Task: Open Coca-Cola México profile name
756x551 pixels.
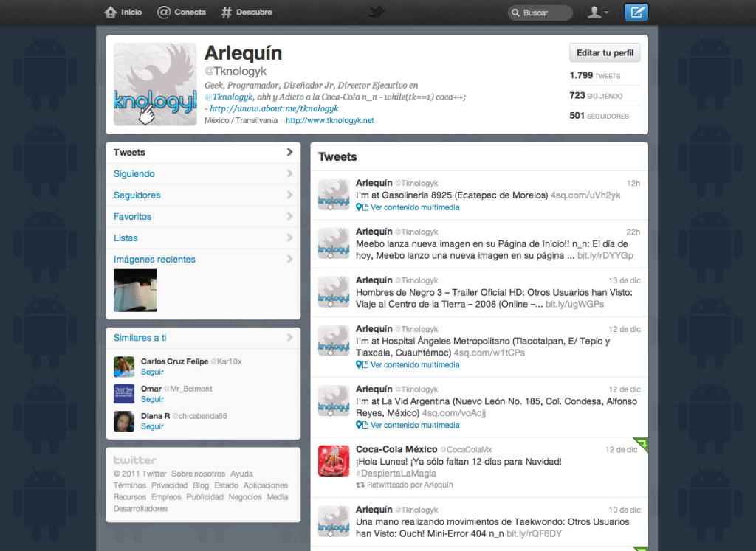Action: [396, 449]
